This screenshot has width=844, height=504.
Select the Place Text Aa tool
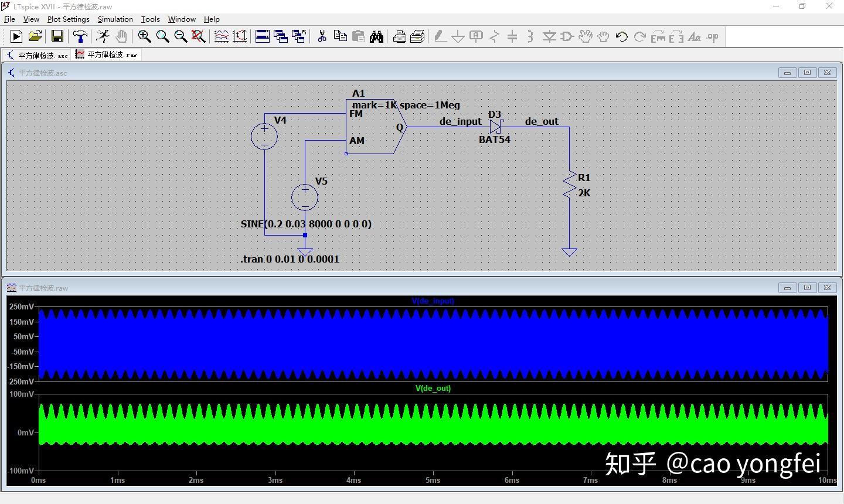[694, 36]
